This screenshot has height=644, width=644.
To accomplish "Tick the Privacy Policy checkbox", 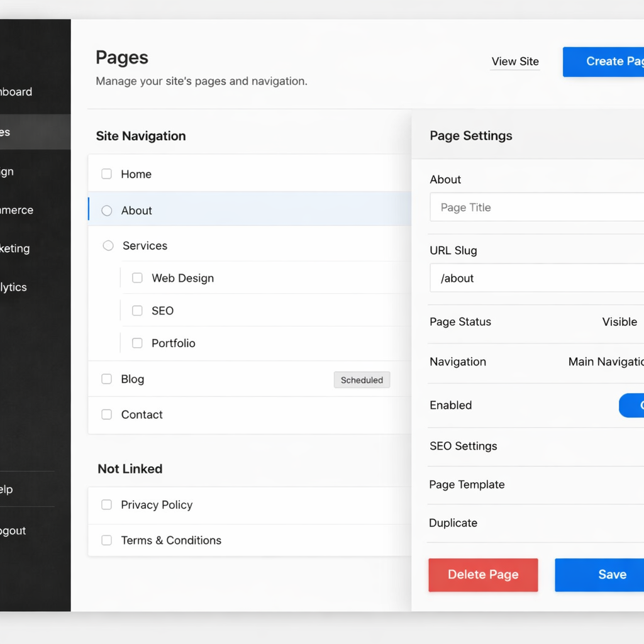I will point(107,505).
